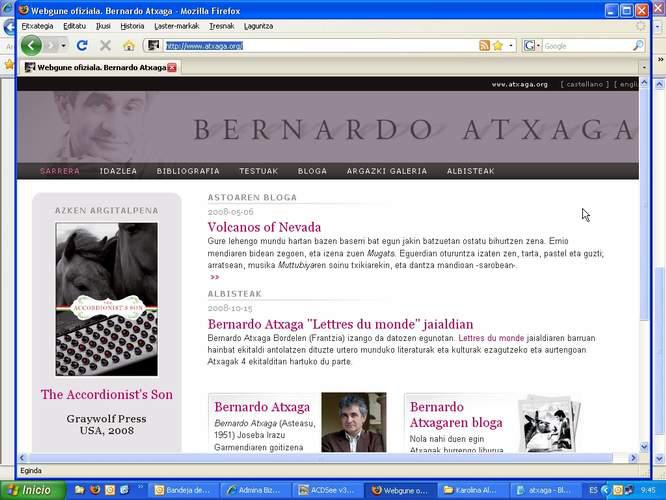Switch to the Karolina Al... taskbar folder
The height and width of the screenshot is (500, 666).
point(471,490)
